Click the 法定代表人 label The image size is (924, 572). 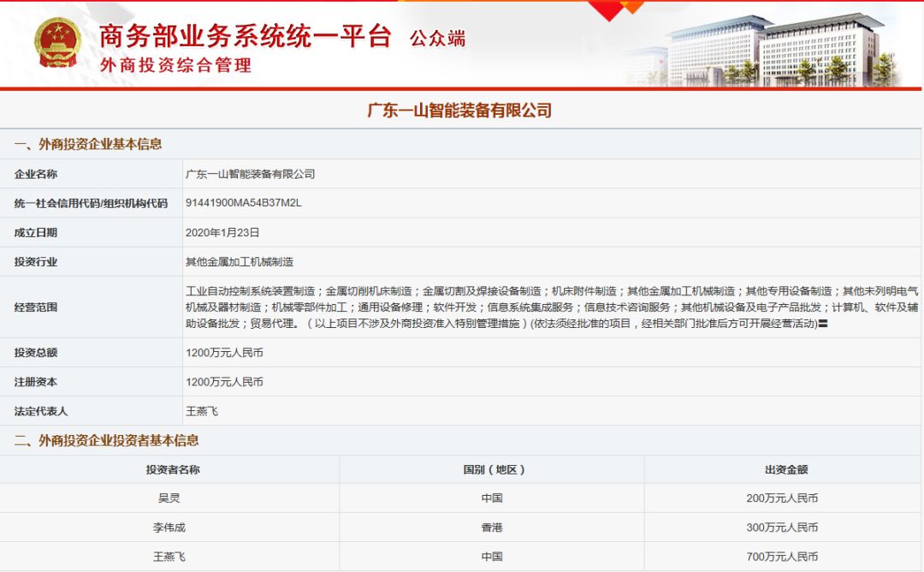pyautogui.click(x=41, y=411)
